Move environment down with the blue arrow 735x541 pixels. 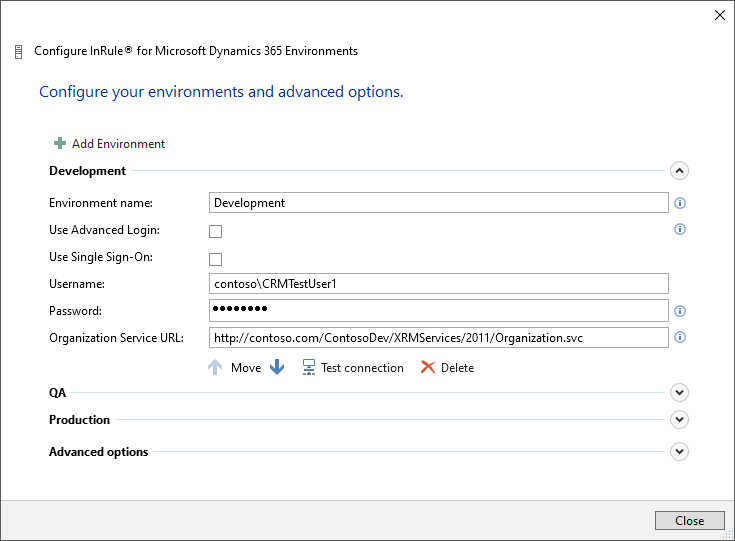277,367
